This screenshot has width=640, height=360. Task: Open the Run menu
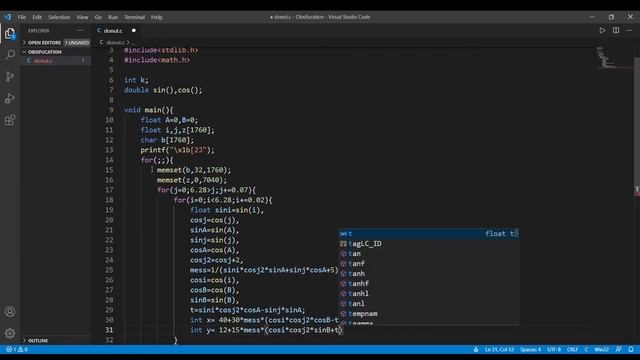[113, 17]
